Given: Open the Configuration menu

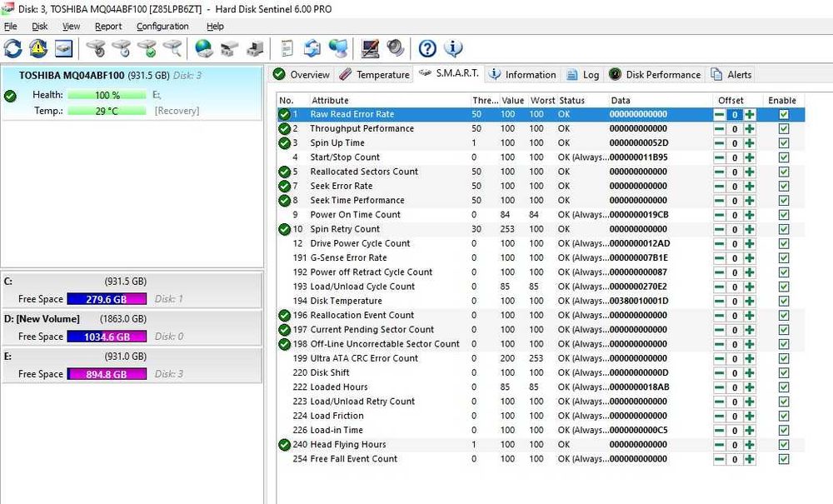Looking at the screenshot, I should point(162,26).
